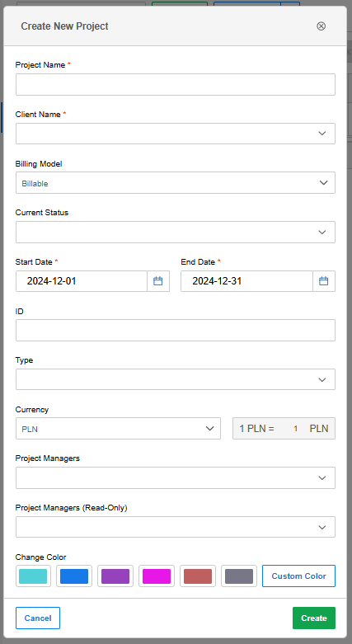The height and width of the screenshot is (644, 352).
Task: Select the cyan color swatch
Action: click(33, 576)
